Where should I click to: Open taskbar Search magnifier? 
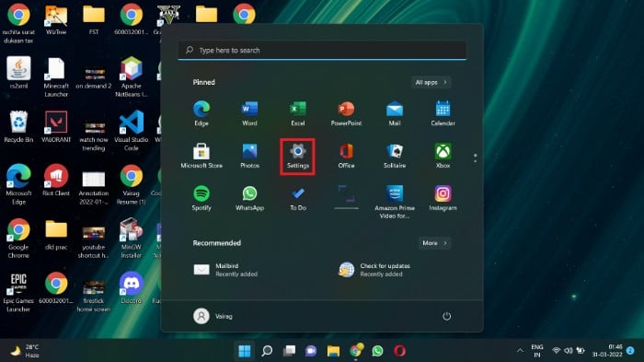[267, 351]
